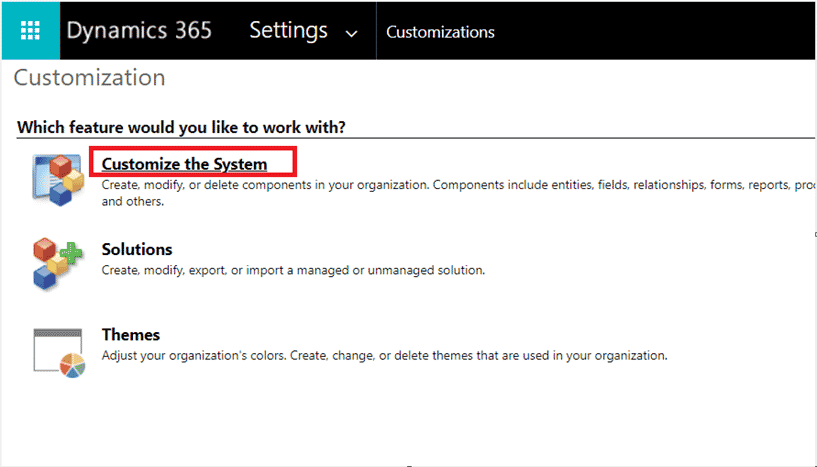Open the Customize the System link
Image resolution: width=817 pixels, height=467 pixels.
point(184,164)
